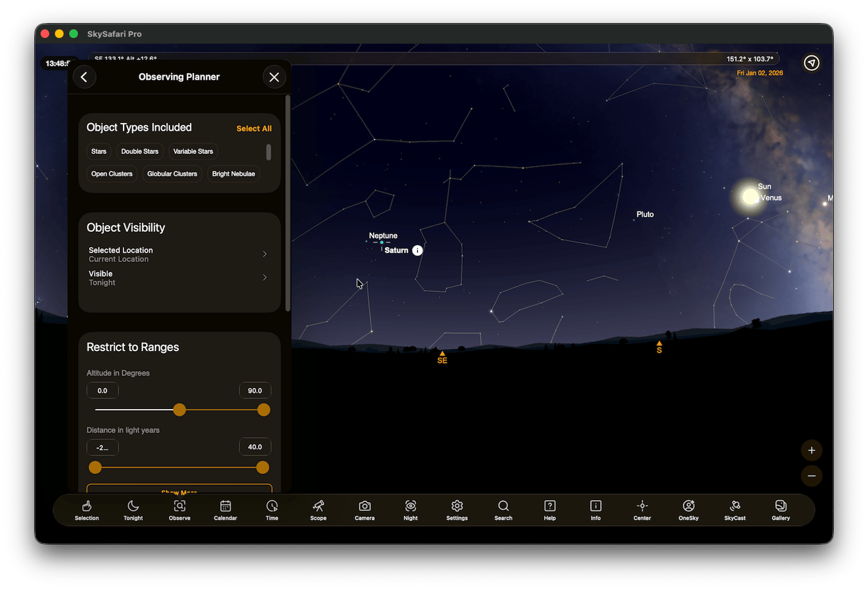Click the Center crosshair icon
The height and width of the screenshot is (590, 868).
coord(642,510)
